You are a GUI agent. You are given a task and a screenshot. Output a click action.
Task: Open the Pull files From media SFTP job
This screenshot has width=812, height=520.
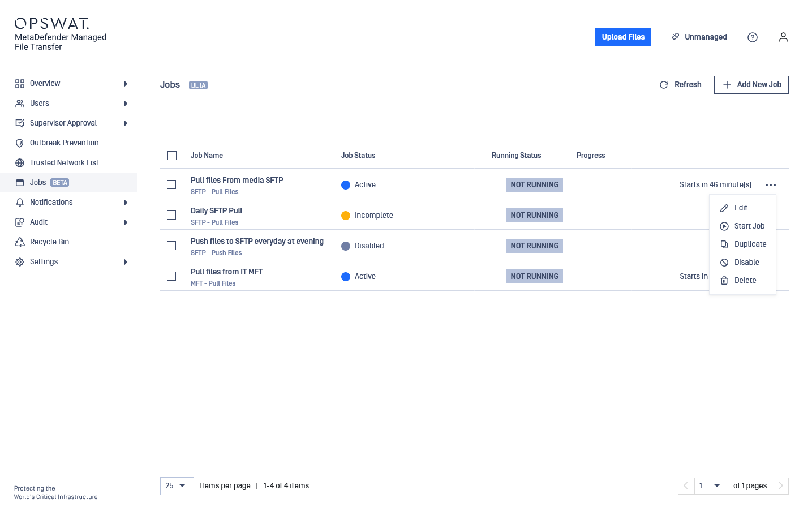[237, 180]
